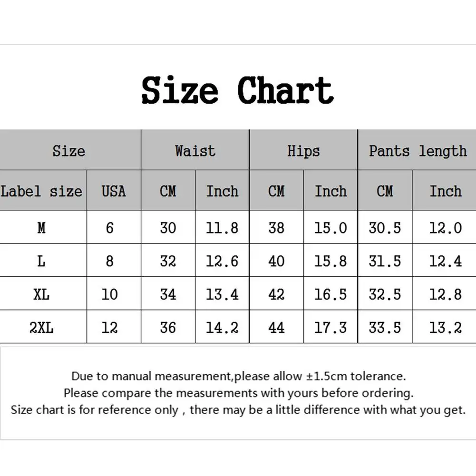Viewport: 476px width, 476px height.
Task: Select the USA header cell
Action: 114,191
